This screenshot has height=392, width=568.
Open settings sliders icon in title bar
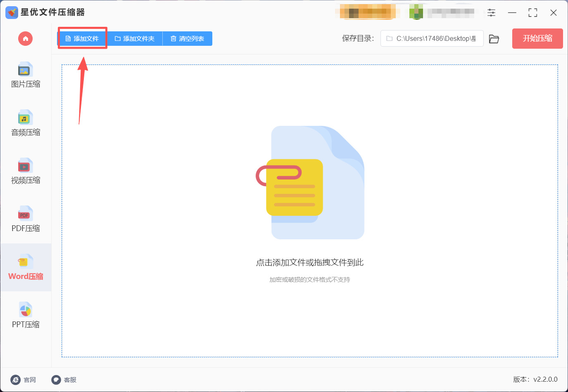491,13
